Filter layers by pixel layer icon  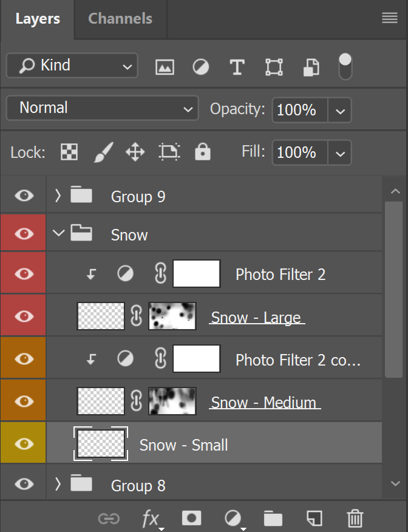click(165, 67)
